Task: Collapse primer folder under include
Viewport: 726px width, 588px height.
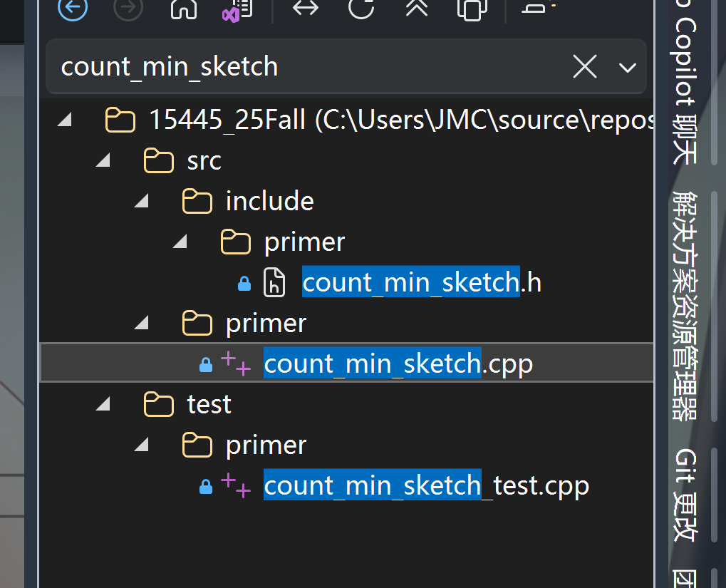Action: 180,242
